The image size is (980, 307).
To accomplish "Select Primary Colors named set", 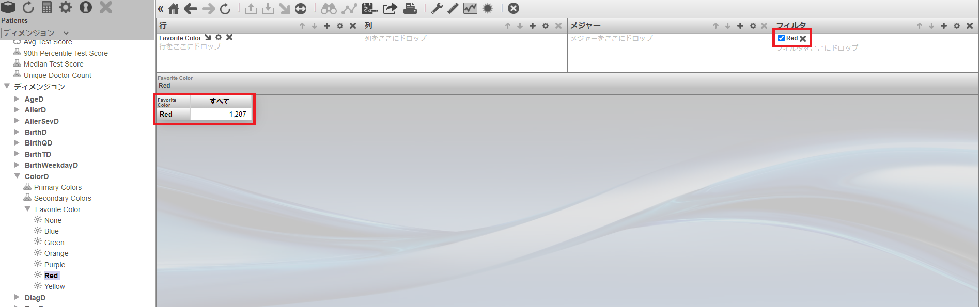I will 57,187.
